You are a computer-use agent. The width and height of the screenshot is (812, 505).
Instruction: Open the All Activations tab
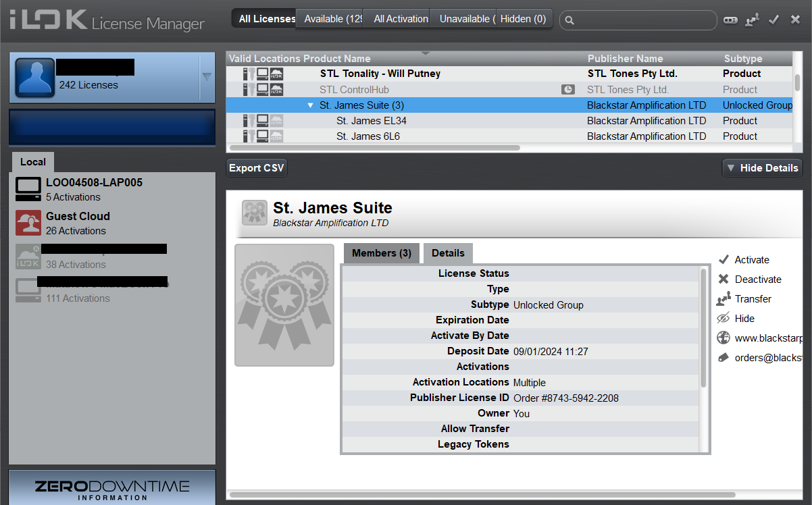click(397, 19)
